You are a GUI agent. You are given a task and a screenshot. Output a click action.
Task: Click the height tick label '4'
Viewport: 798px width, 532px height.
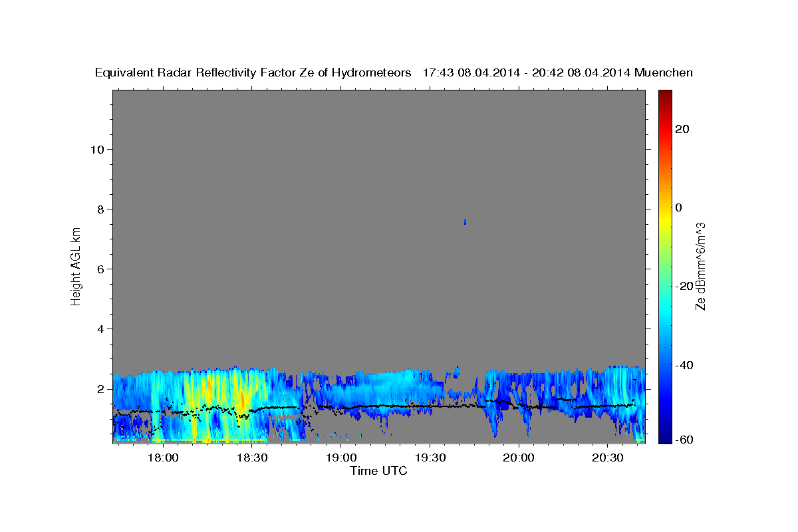100,329
